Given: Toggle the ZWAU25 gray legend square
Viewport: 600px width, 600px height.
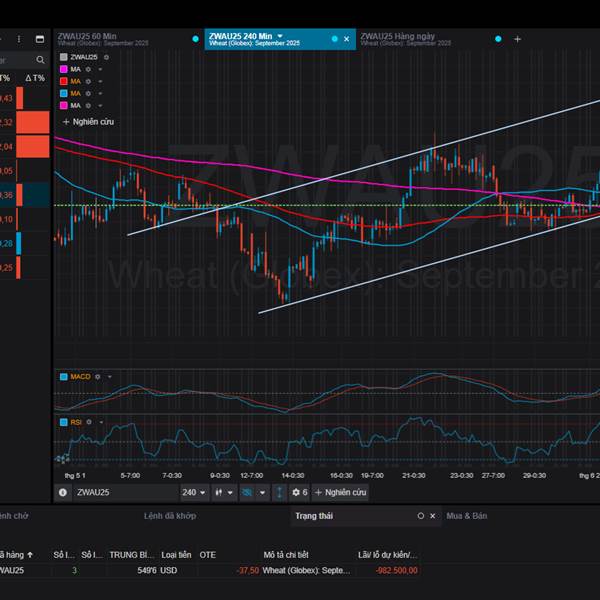Looking at the screenshot, I should click(64, 57).
